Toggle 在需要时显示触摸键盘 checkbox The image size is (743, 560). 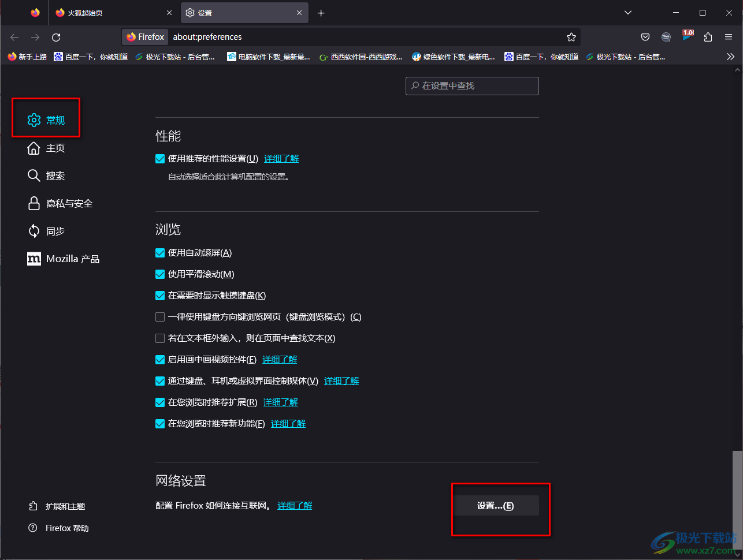[x=160, y=296]
